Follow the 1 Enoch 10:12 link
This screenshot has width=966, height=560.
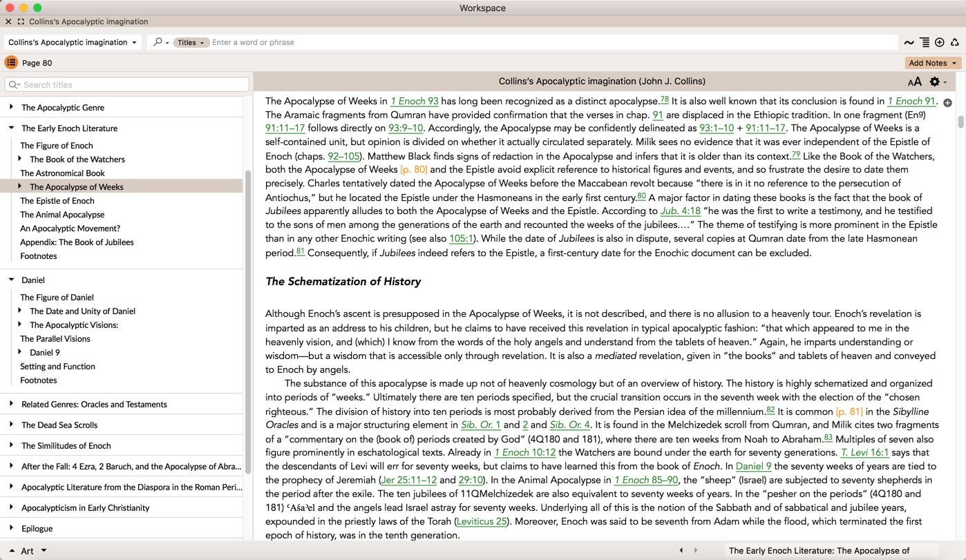point(525,453)
